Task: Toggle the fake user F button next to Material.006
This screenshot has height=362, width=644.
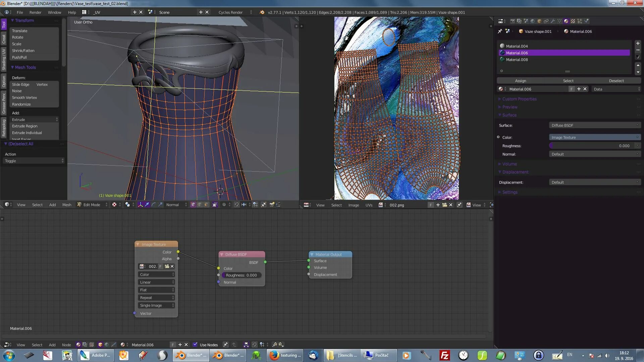Action: (572, 89)
